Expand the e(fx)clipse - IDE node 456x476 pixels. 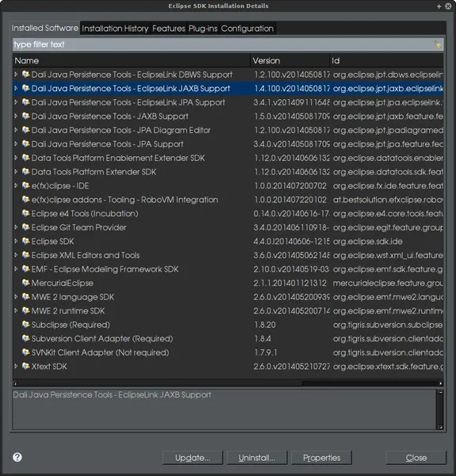pyautogui.click(x=16, y=186)
